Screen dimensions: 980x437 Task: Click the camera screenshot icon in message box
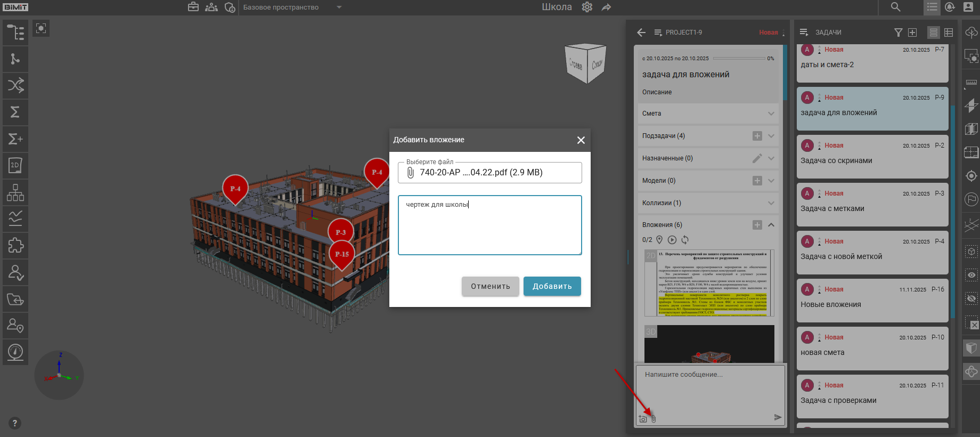[643, 419]
